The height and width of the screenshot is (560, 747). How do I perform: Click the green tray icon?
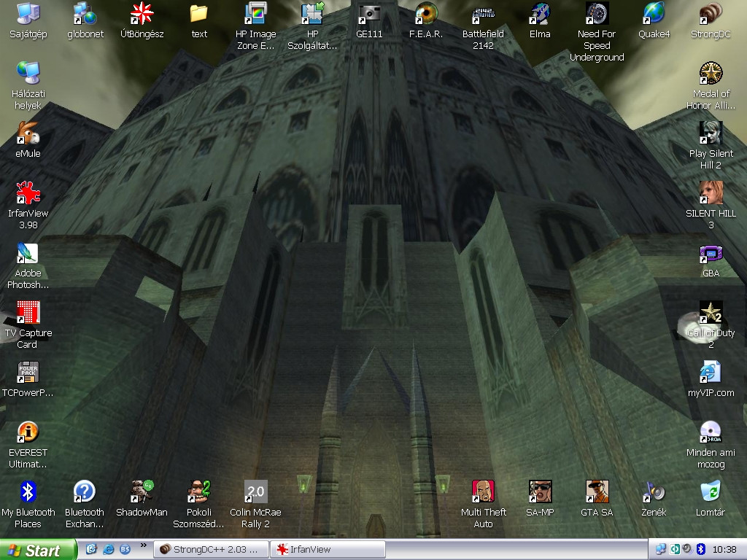(x=675, y=550)
